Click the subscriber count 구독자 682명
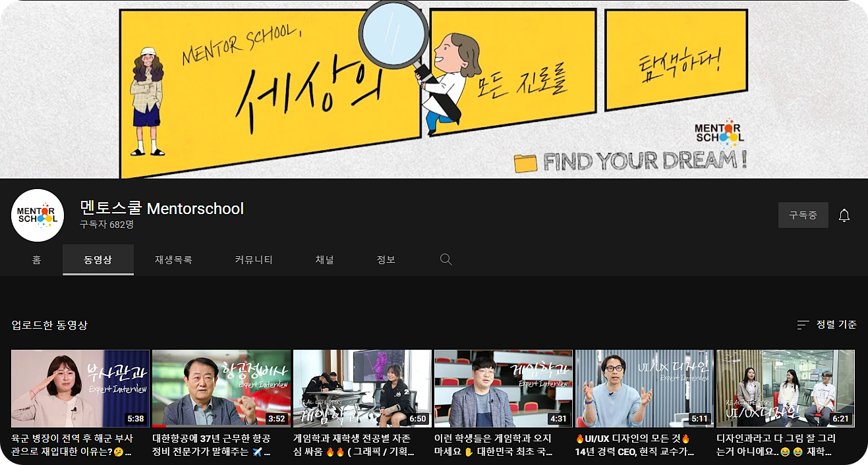Image resolution: width=868 pixels, height=465 pixels. [x=107, y=225]
